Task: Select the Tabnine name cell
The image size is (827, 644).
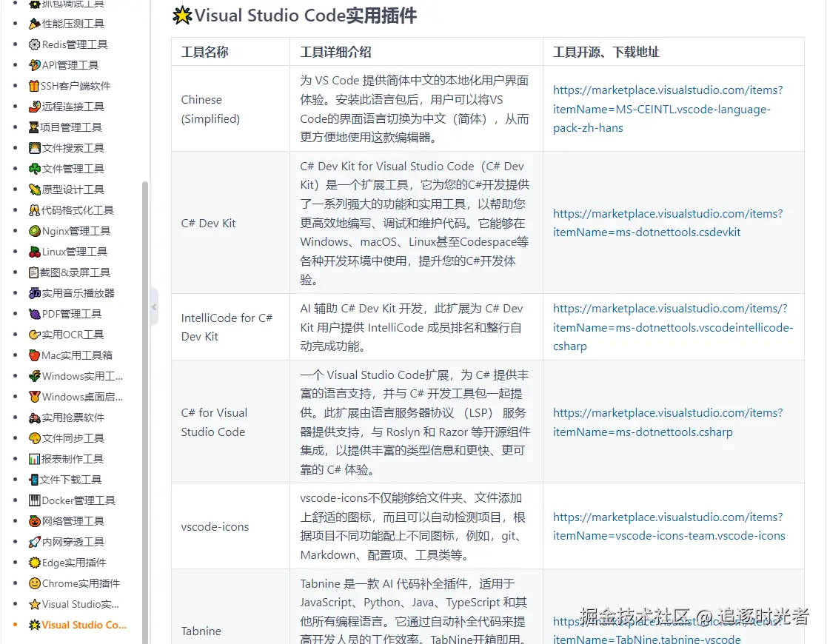Action: (230, 606)
